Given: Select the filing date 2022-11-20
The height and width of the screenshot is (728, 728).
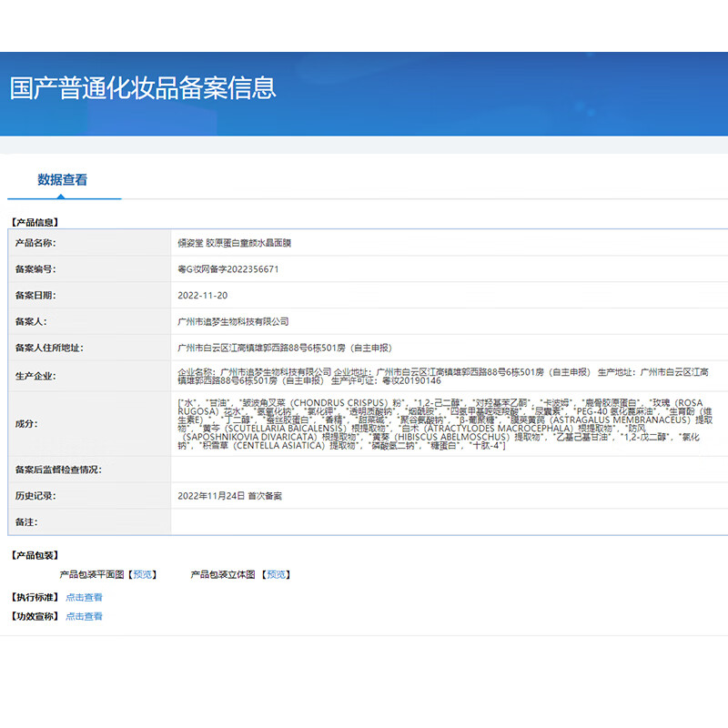Looking at the screenshot, I should tap(202, 295).
